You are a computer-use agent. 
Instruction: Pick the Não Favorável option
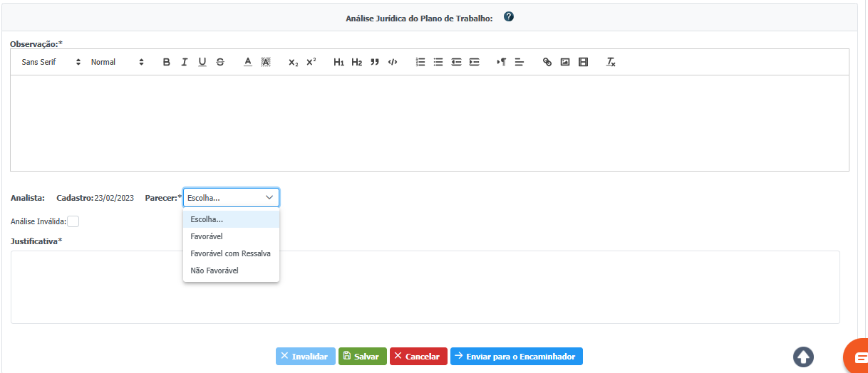[215, 270]
